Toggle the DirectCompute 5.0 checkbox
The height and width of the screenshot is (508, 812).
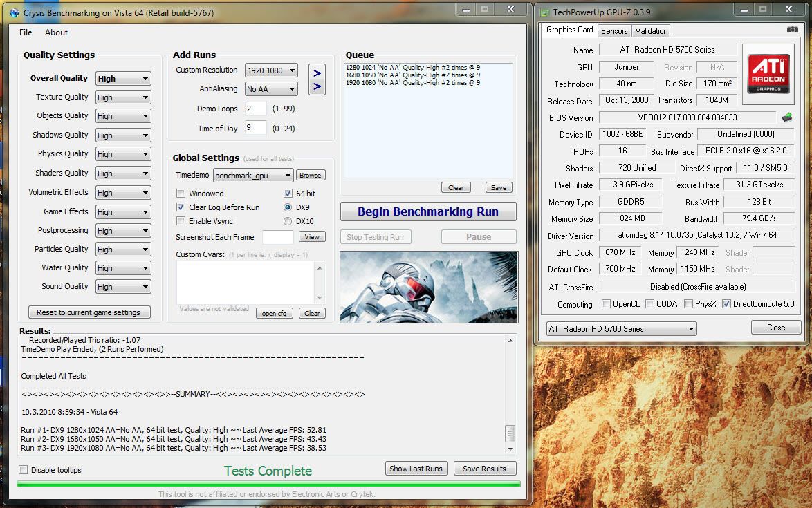tap(726, 304)
